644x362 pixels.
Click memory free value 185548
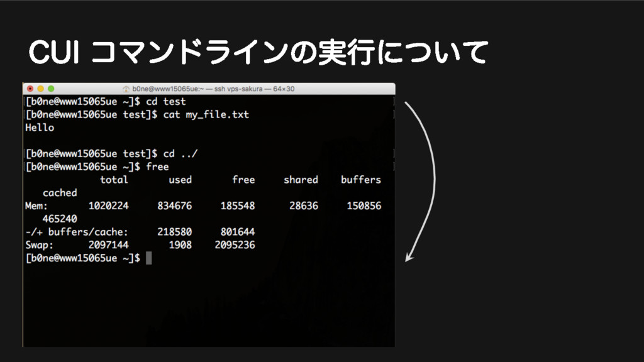(x=238, y=206)
